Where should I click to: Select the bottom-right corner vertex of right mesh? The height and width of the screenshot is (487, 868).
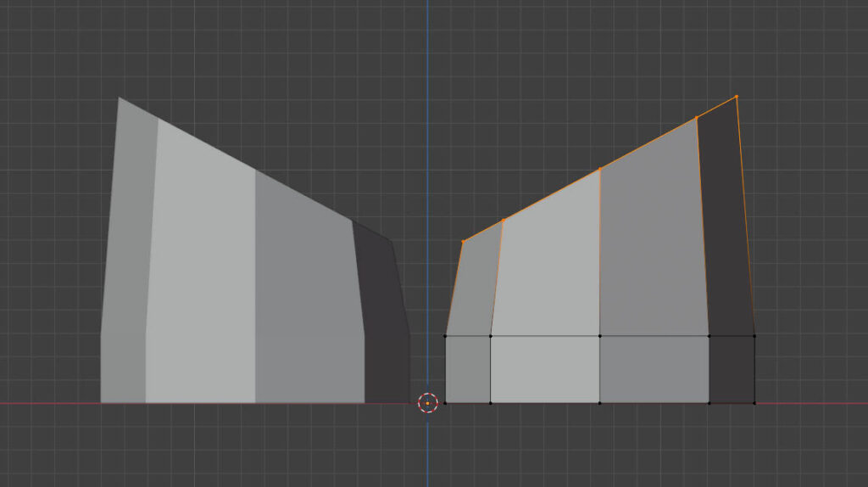pyautogui.click(x=754, y=403)
